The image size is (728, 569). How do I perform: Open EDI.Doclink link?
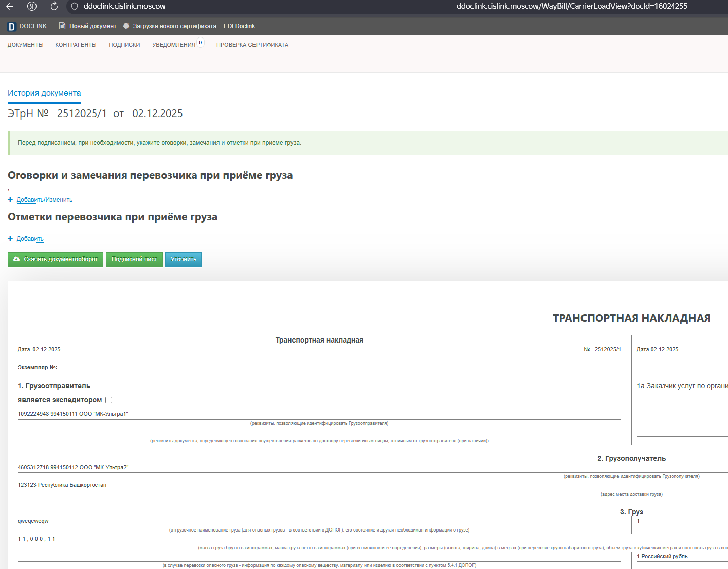coord(239,26)
